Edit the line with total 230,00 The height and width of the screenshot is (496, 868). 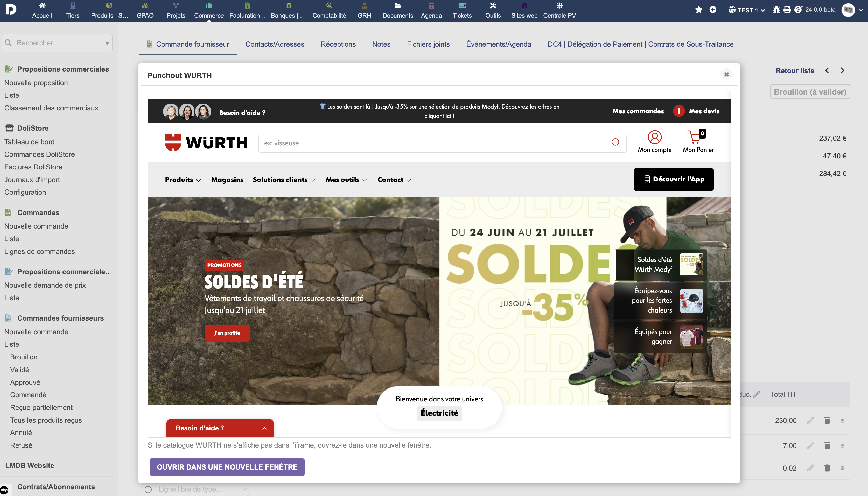coord(810,420)
